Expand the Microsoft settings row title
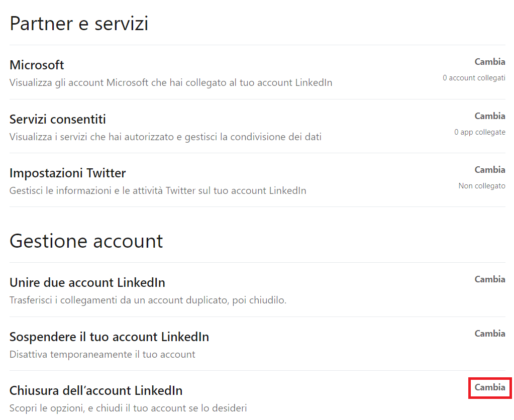 (37, 65)
